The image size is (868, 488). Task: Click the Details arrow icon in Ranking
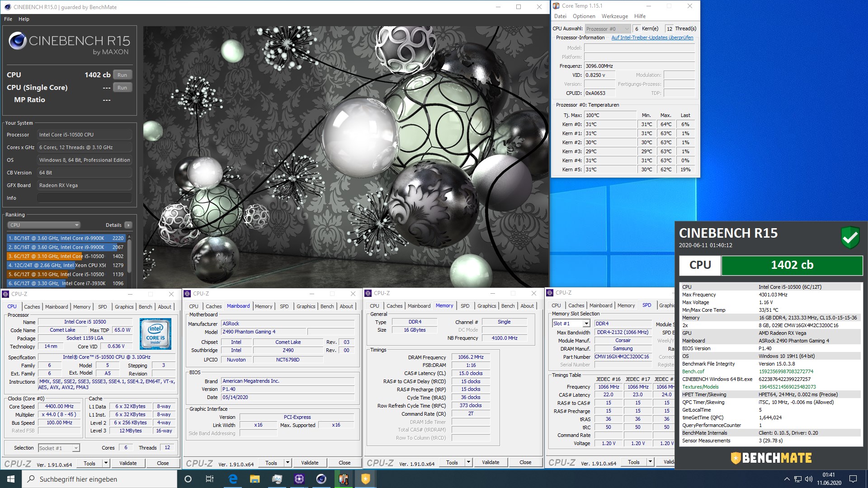click(128, 225)
